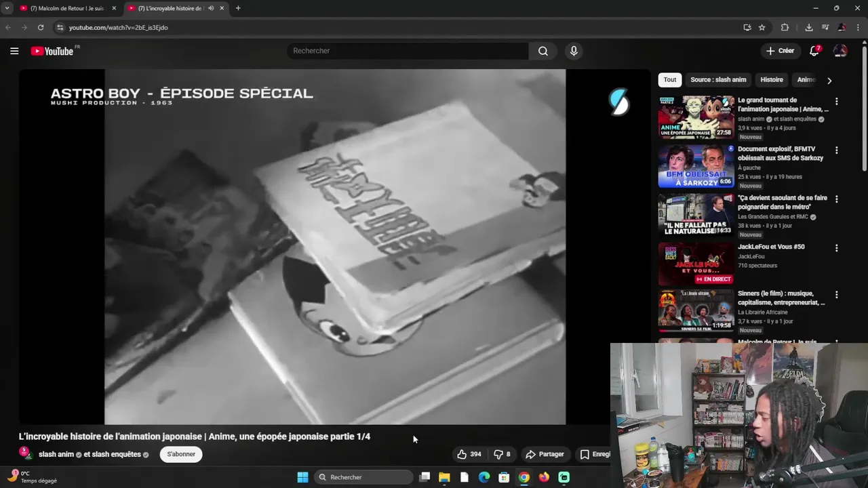Bookmark this page with the star
Screen dimensions: 868x488
tap(762, 27)
